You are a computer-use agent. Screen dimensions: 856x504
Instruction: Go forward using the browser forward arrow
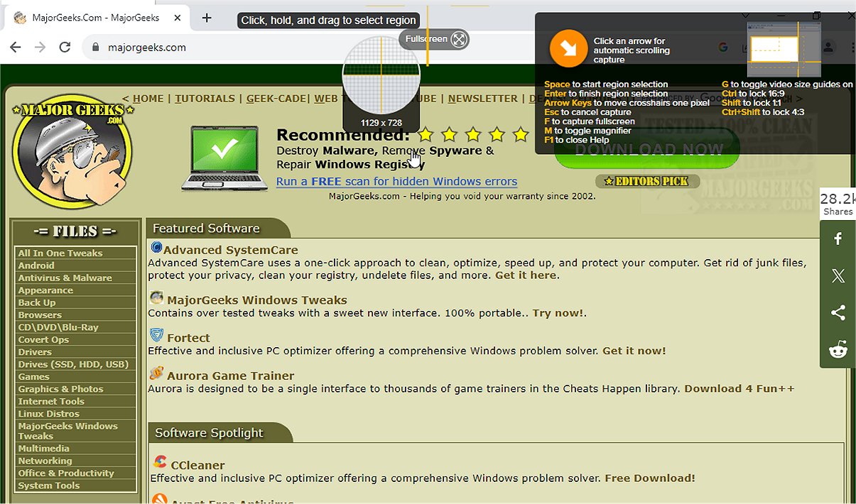(40, 47)
